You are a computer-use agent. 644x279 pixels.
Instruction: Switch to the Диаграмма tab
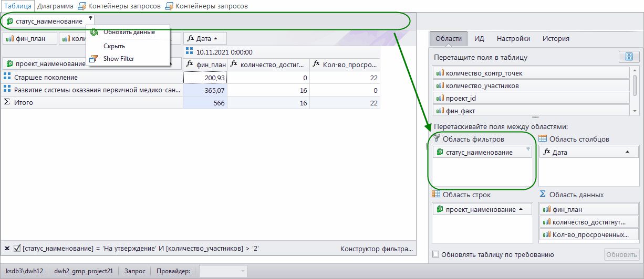55,6
